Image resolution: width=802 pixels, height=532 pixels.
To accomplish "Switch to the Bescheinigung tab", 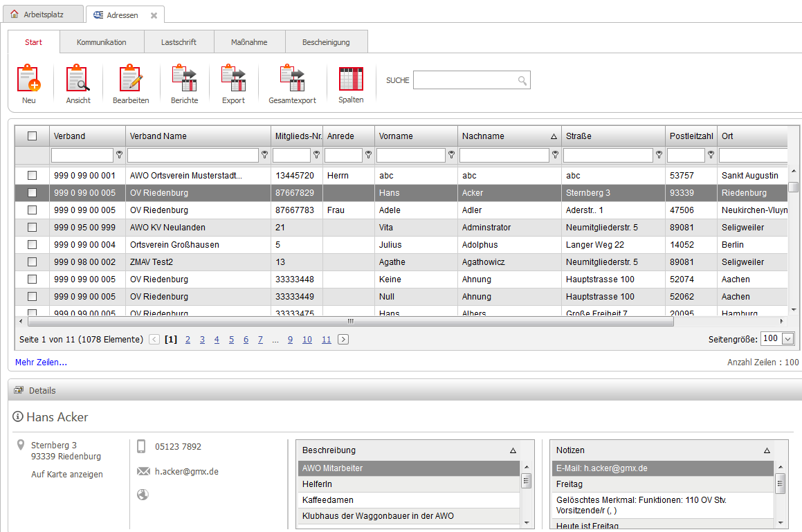I will [326, 42].
